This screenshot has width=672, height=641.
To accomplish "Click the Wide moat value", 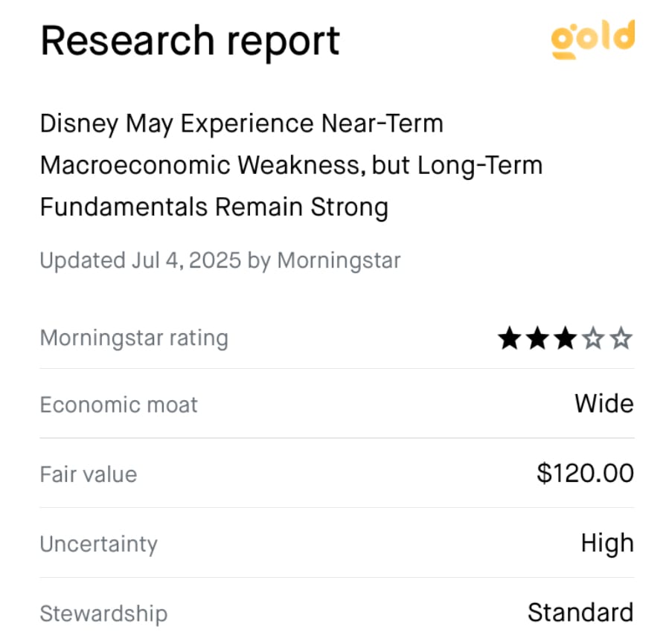I will point(604,404).
